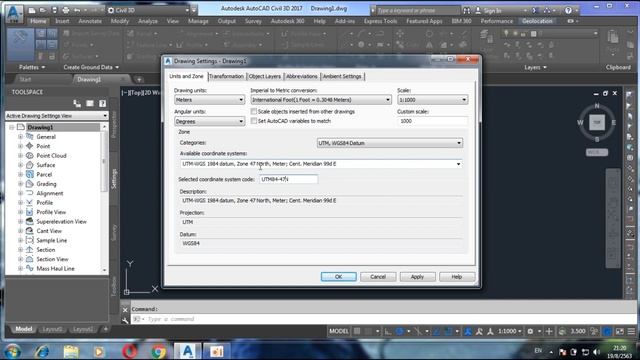Click the Toolspace help question icon
Screen dimensions: 640x360
click(x=102, y=104)
